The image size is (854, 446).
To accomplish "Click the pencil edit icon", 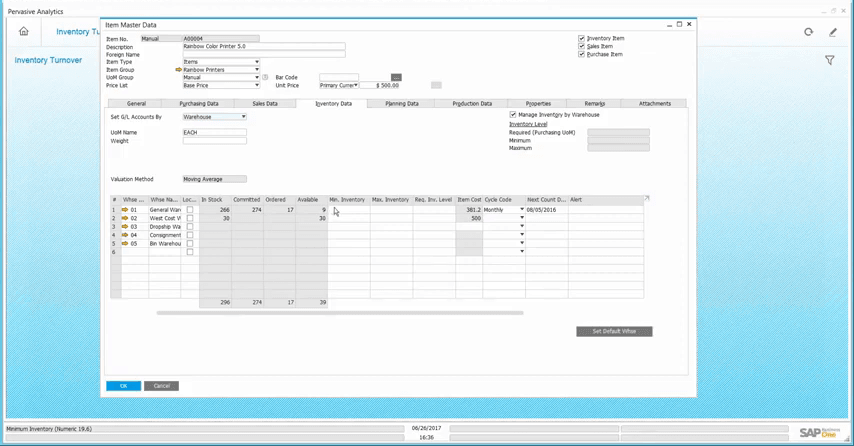I will [x=833, y=32].
